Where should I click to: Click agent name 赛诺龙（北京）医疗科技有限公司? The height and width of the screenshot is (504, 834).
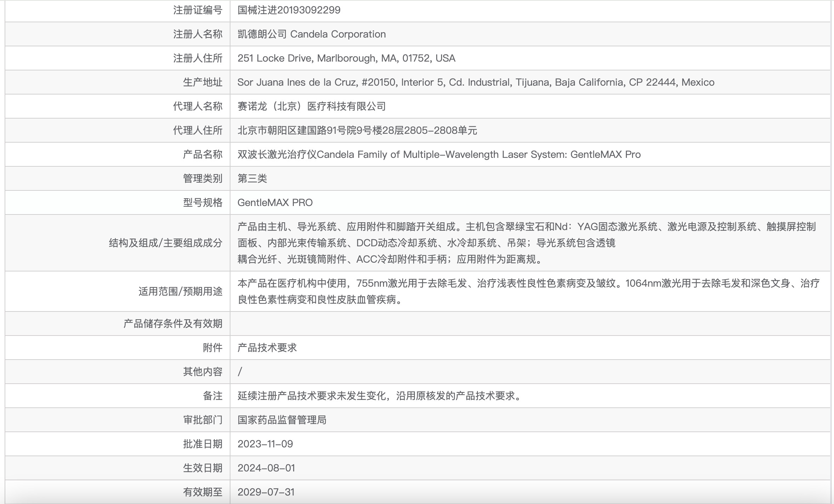click(312, 106)
